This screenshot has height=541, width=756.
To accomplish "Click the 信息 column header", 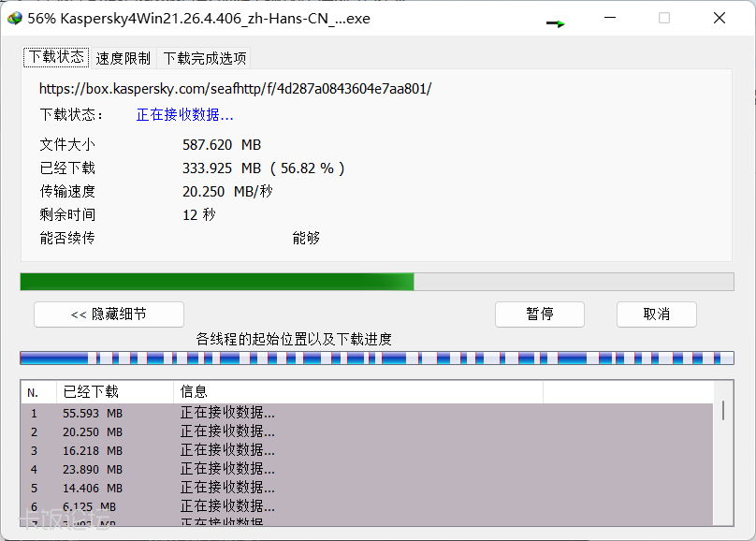I will [x=358, y=392].
